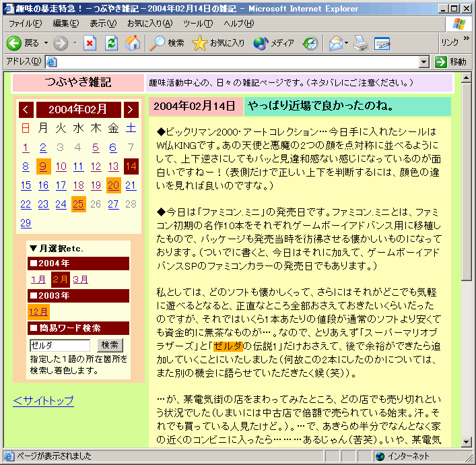Click the Print icon
This screenshot has width=476, height=465.
361,43
